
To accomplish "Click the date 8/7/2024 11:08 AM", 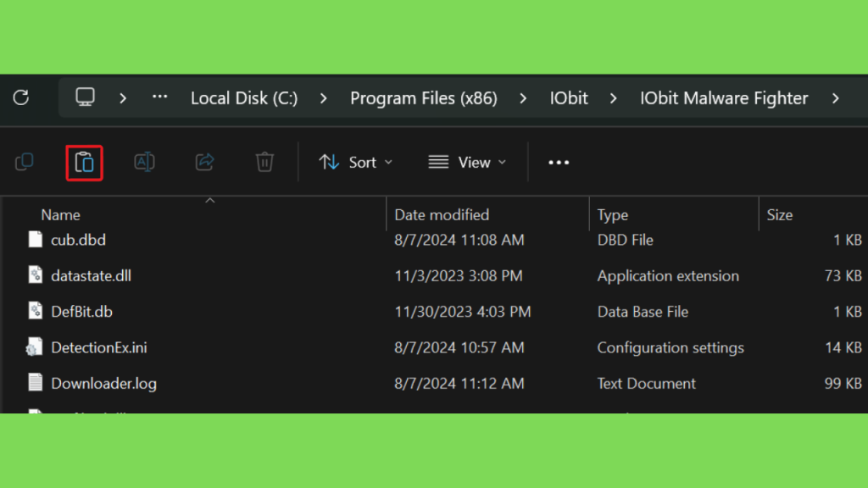I will pyautogui.click(x=459, y=240).
